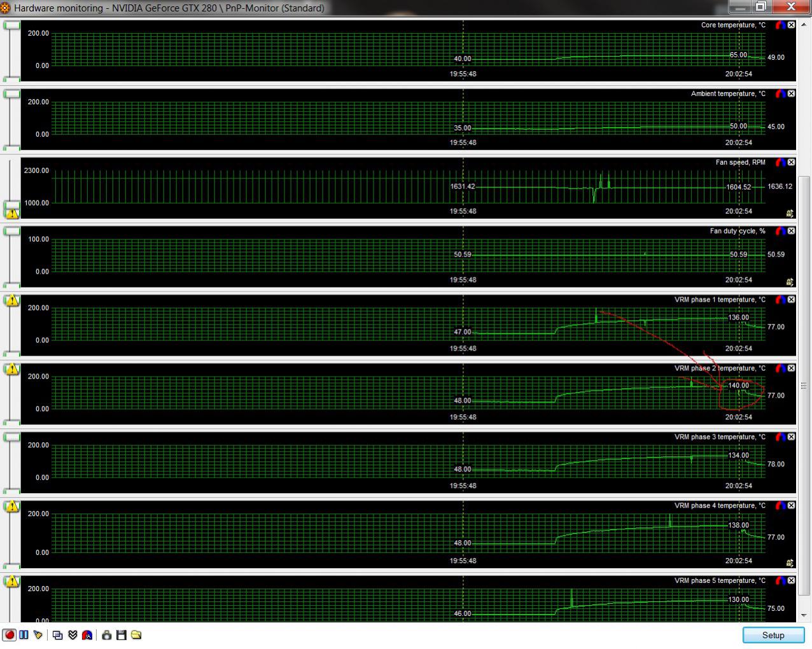Click the vertical scrollbar thumb
The height and width of the screenshot is (649, 812).
point(804,386)
